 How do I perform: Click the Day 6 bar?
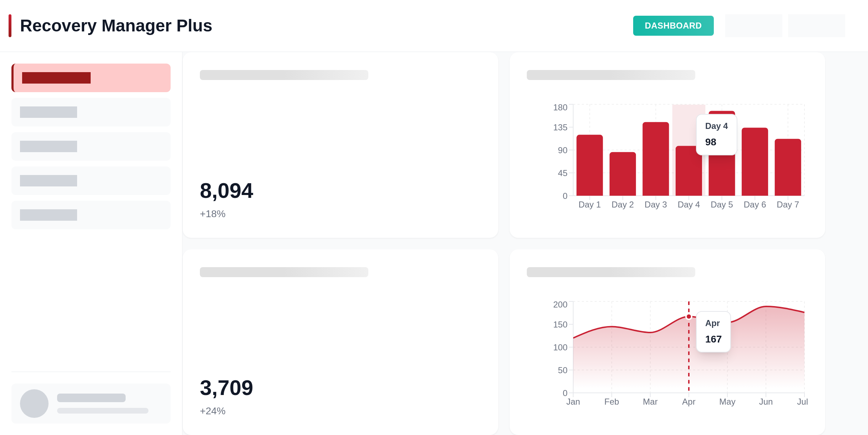click(x=755, y=162)
